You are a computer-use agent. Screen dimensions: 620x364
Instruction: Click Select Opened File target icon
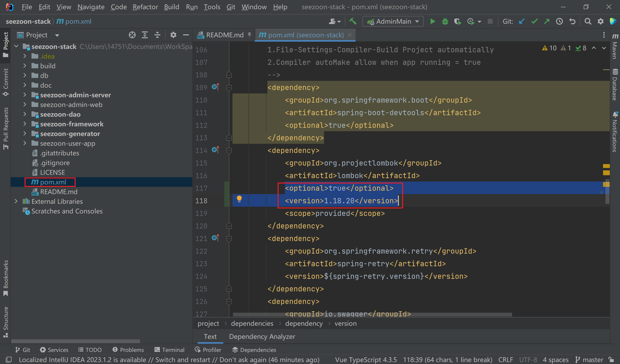click(x=132, y=35)
